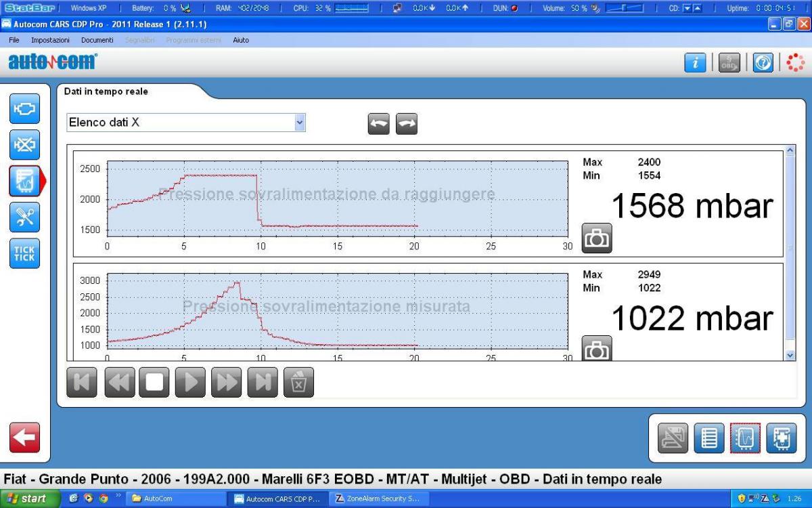This screenshot has height=508, width=812.
Task: Open the fault codes erase sidebar icon
Action: 24,144
